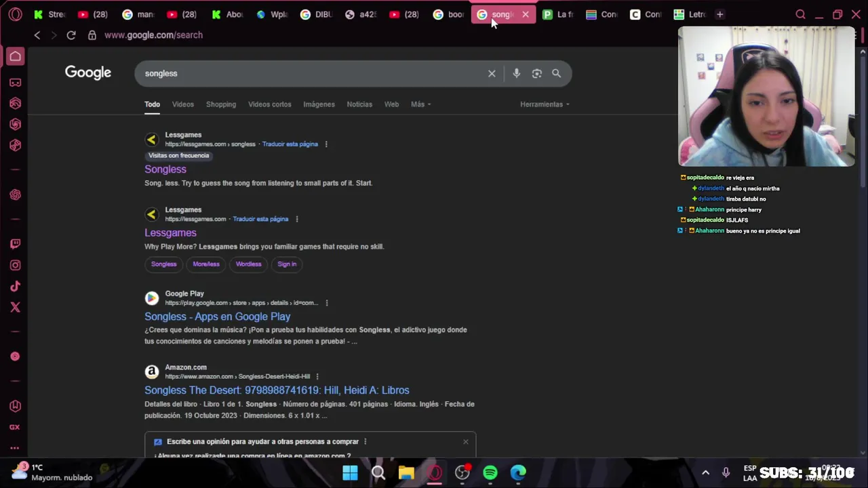Image resolution: width=868 pixels, height=488 pixels.
Task: Open options dots for Google Play result
Action: (327, 303)
